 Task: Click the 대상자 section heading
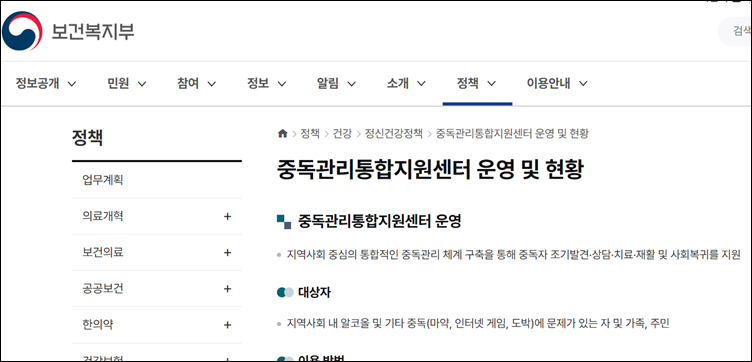[314, 292]
